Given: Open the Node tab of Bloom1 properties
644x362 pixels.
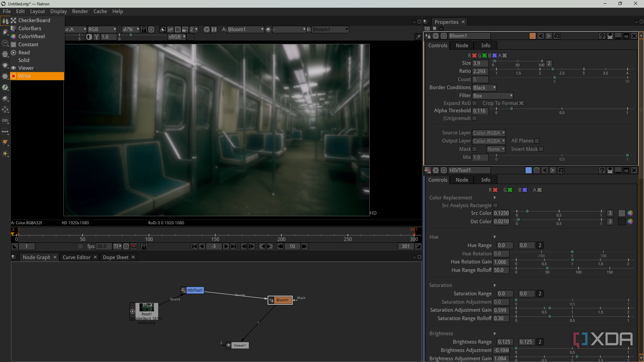Looking at the screenshot, I should click(x=462, y=46).
